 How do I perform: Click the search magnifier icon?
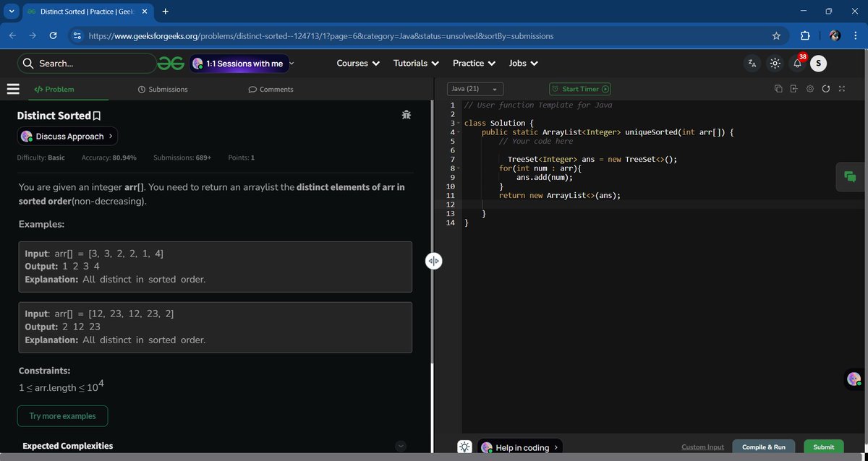pyautogui.click(x=28, y=64)
